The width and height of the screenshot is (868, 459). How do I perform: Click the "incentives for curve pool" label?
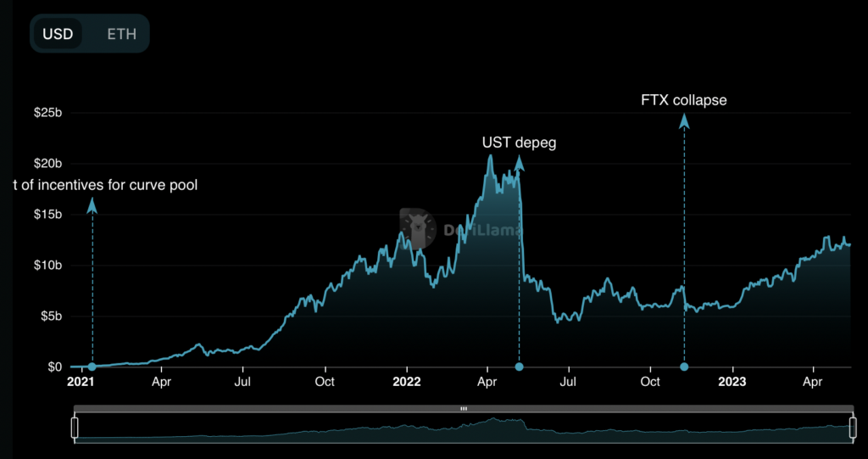click(106, 184)
